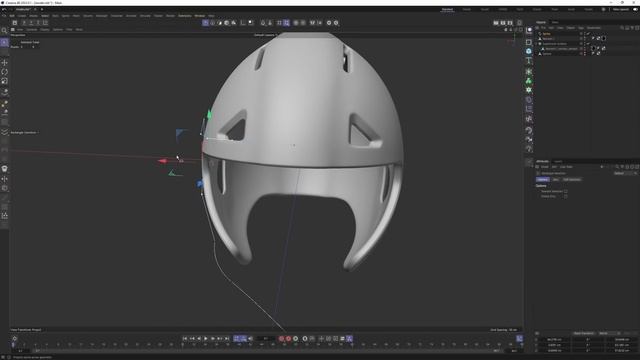
Task: Open the Object Manager Tags menu
Action: [581, 28]
